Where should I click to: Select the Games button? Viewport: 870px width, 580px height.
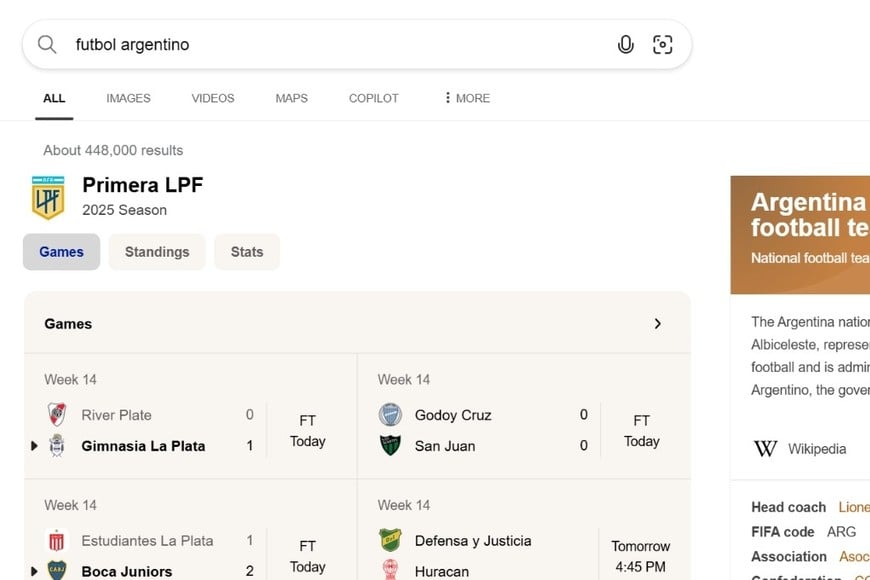point(61,252)
